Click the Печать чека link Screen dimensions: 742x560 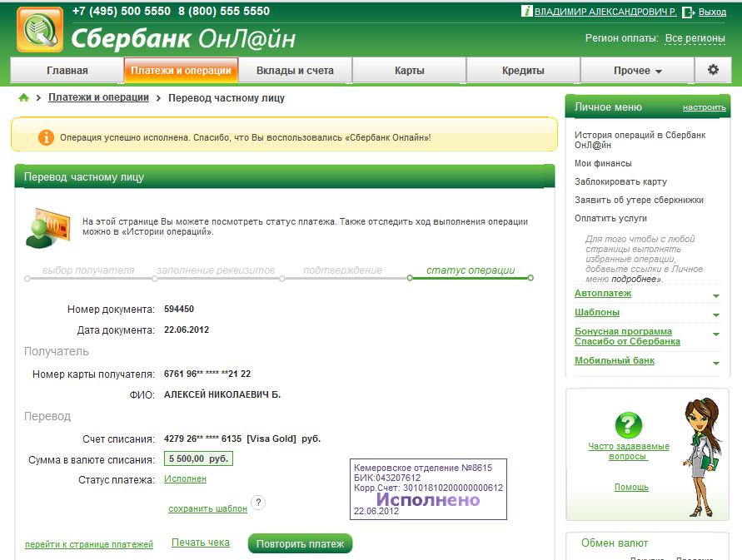pyautogui.click(x=201, y=543)
